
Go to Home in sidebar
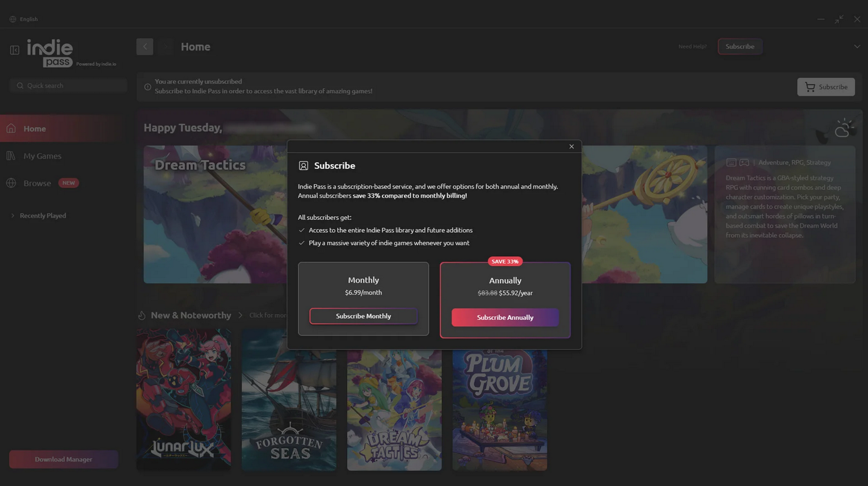[x=62, y=128]
